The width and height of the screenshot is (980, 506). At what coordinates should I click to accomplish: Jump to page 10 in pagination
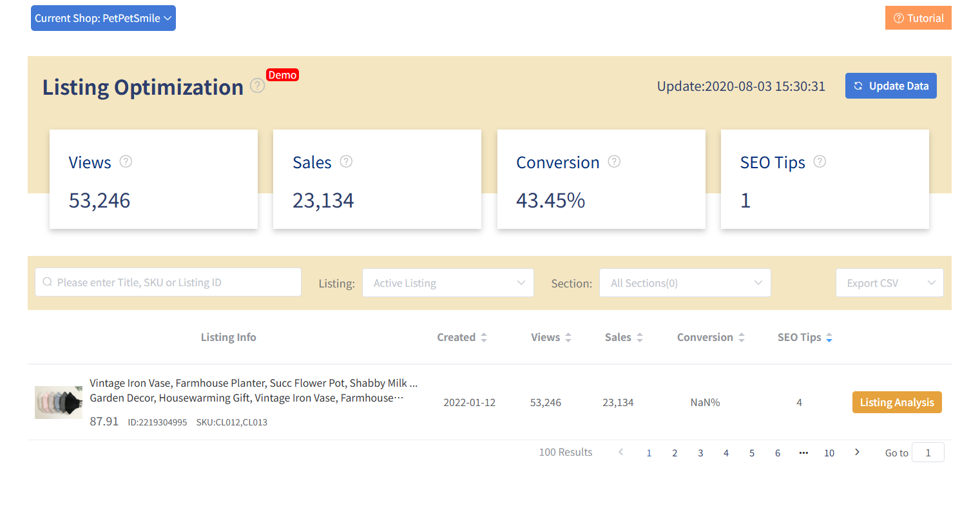point(829,452)
